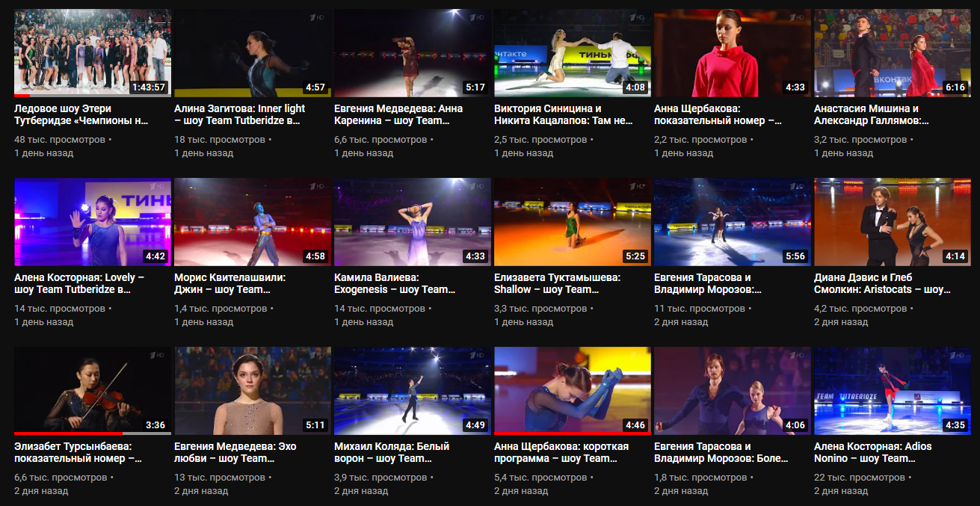Image resolution: width=980 pixels, height=506 pixels.
Task: Click the 'Анна Щербакова: короткая программа' title
Action: [561, 452]
